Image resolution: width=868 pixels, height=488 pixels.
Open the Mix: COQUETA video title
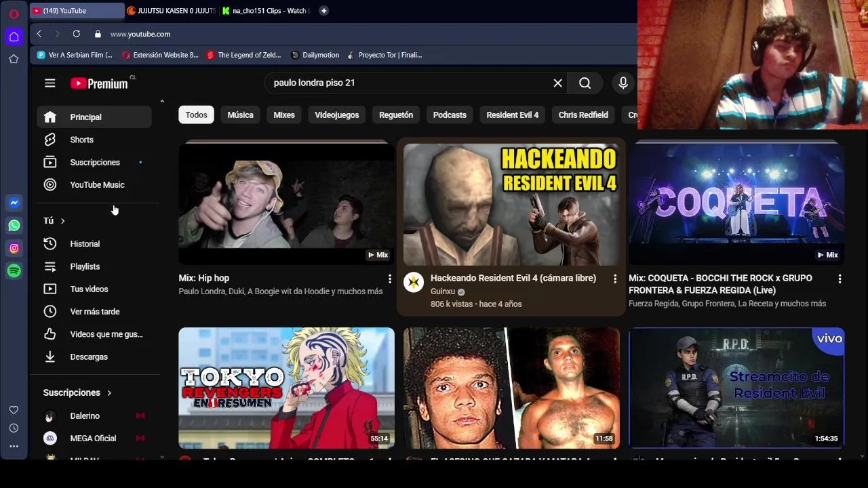(x=720, y=284)
